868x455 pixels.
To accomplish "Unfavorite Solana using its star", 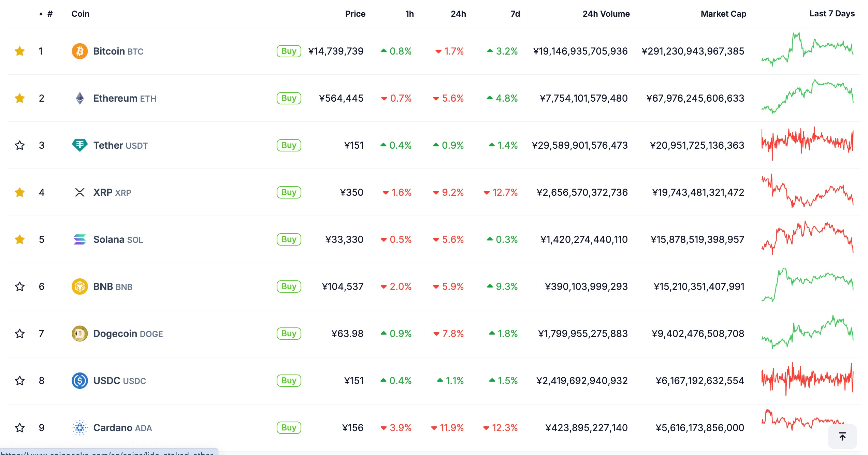I will (x=20, y=239).
